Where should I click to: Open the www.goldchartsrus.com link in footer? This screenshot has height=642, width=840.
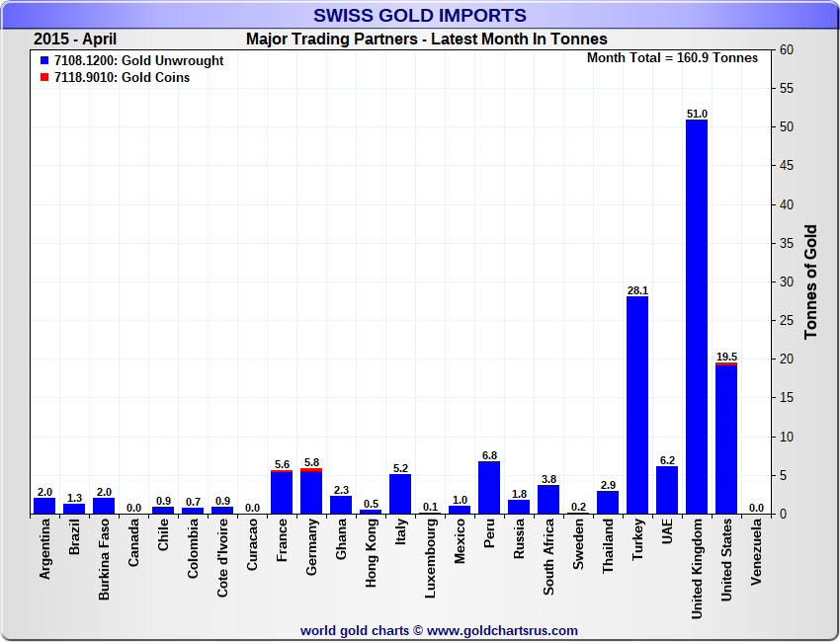(502, 630)
